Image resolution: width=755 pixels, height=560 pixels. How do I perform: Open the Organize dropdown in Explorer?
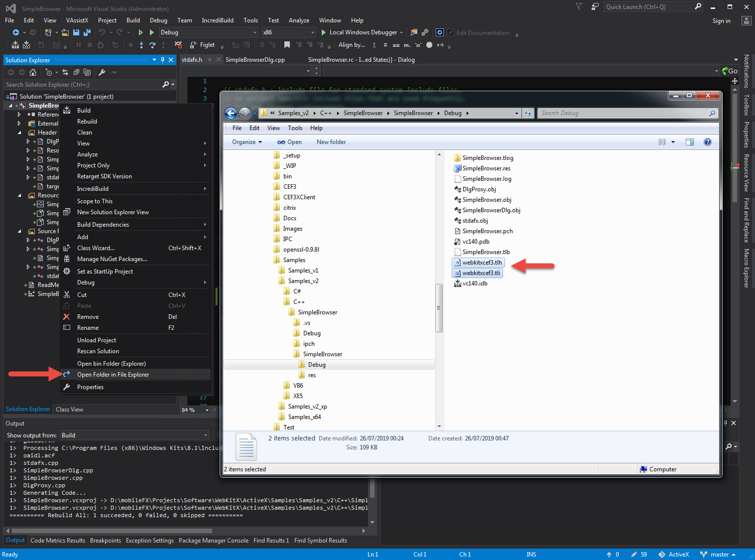pos(247,142)
